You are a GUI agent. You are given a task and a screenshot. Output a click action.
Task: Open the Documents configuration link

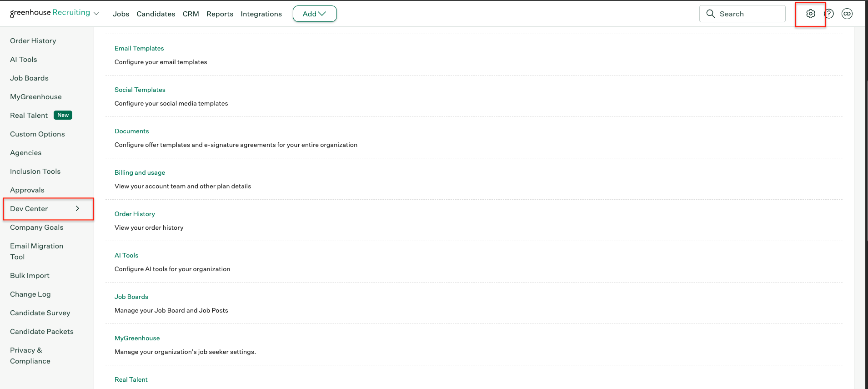coord(132,131)
